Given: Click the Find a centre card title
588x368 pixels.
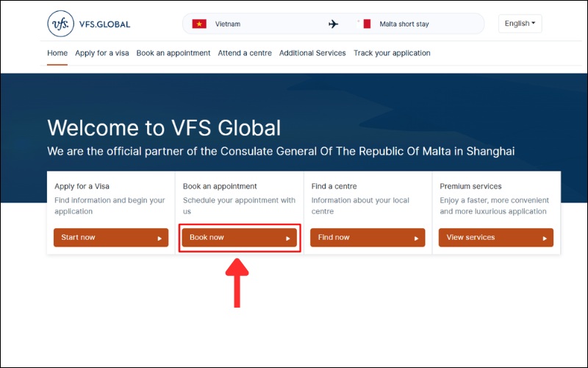Looking at the screenshot, I should click(334, 186).
